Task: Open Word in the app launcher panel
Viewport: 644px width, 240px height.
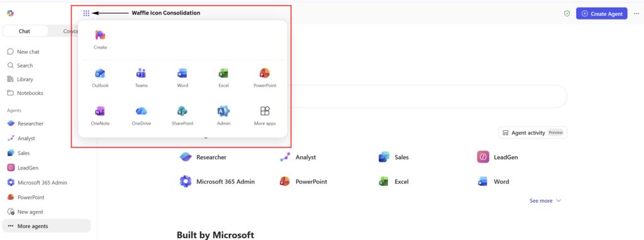Action: (182, 78)
